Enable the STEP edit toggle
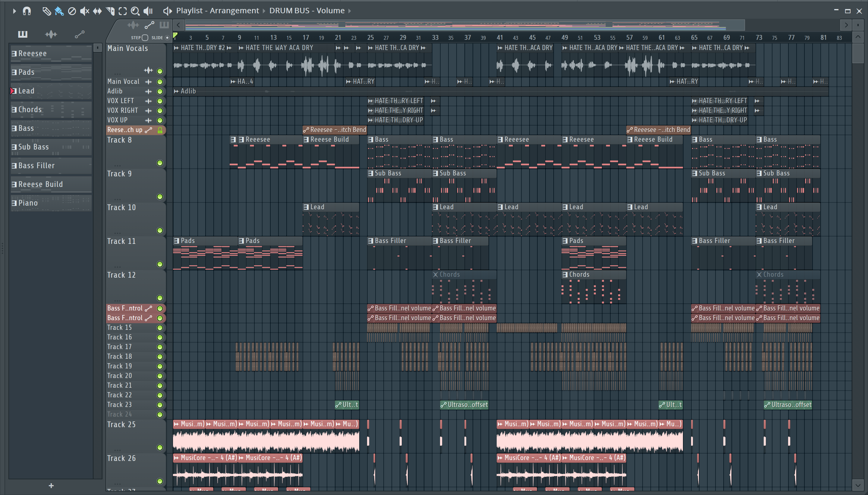This screenshot has height=495, width=868. (x=145, y=38)
